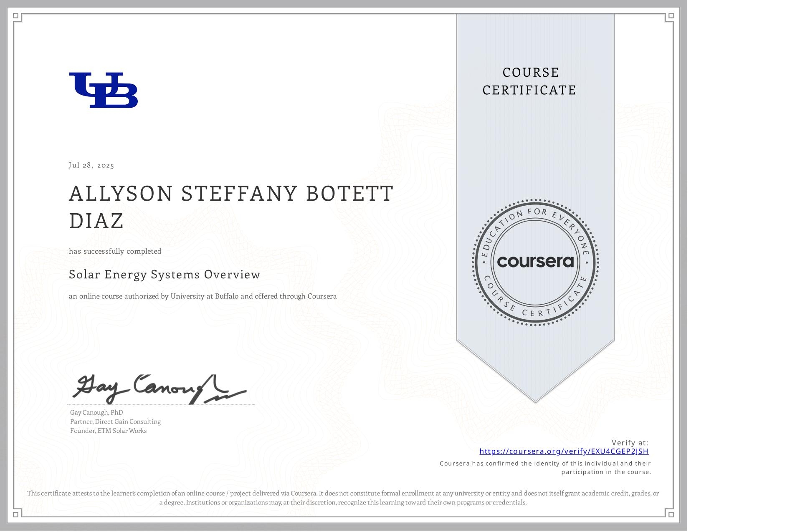The height and width of the screenshot is (532, 795).
Task: Click 'Partner, Direct Gain Consulting' text
Action: coord(115,422)
